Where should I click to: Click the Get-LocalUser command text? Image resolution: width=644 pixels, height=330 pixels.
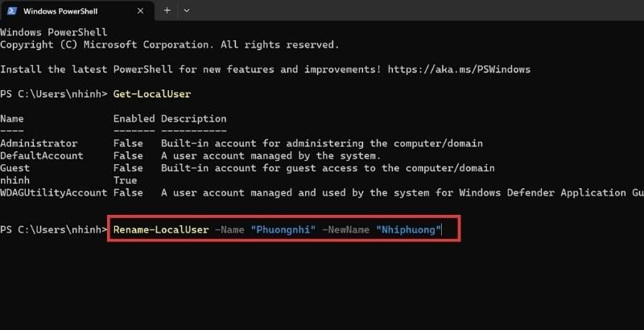point(152,94)
